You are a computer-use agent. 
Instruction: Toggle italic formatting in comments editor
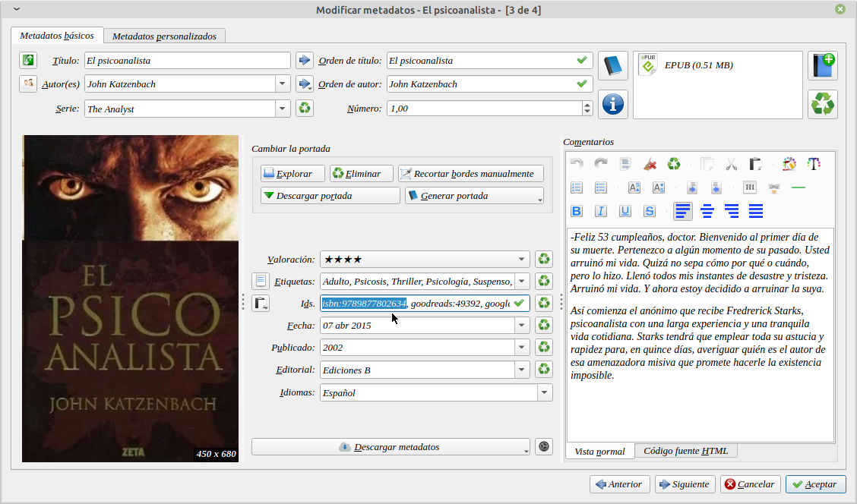601,211
